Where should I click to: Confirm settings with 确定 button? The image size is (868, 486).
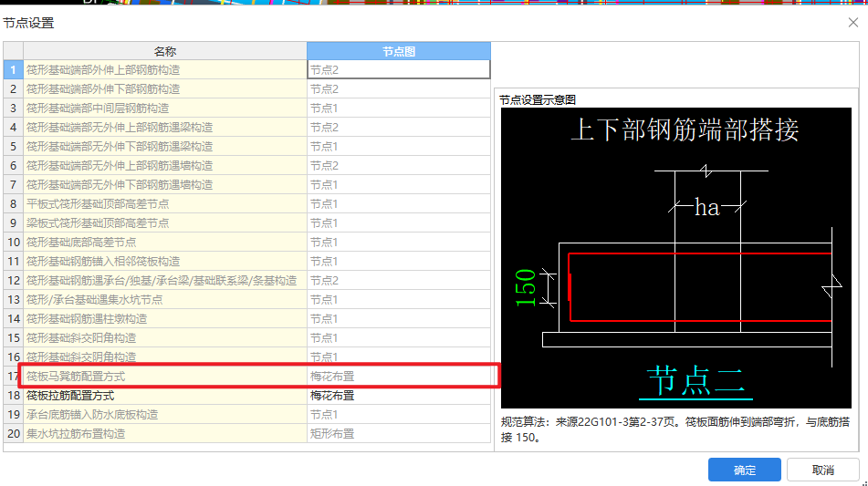(x=745, y=470)
